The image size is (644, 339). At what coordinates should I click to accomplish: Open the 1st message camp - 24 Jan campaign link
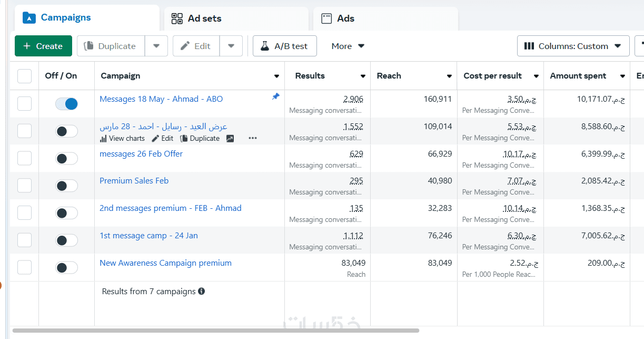tap(148, 236)
